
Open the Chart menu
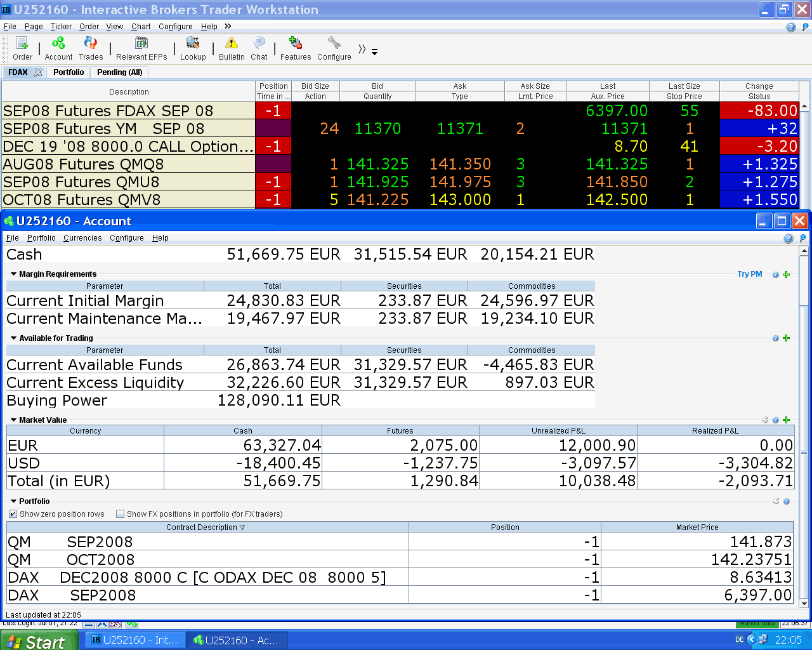[141, 27]
